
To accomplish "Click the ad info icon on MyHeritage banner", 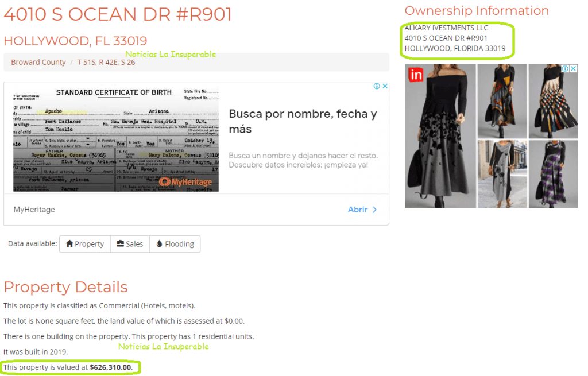I will pos(377,86).
